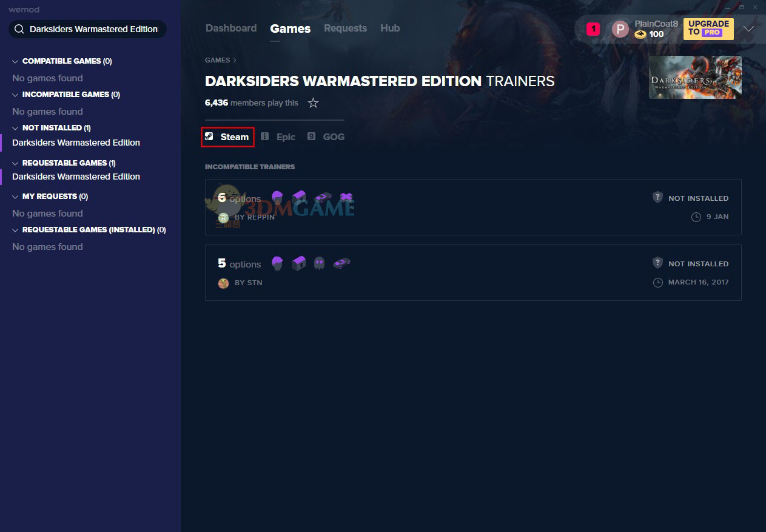Viewport: 766px width, 532px height.
Task: Click the PlainCoat8 profile avatar
Action: point(620,29)
